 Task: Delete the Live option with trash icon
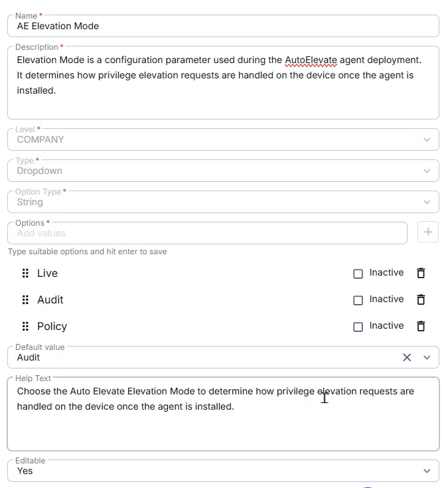(x=421, y=273)
